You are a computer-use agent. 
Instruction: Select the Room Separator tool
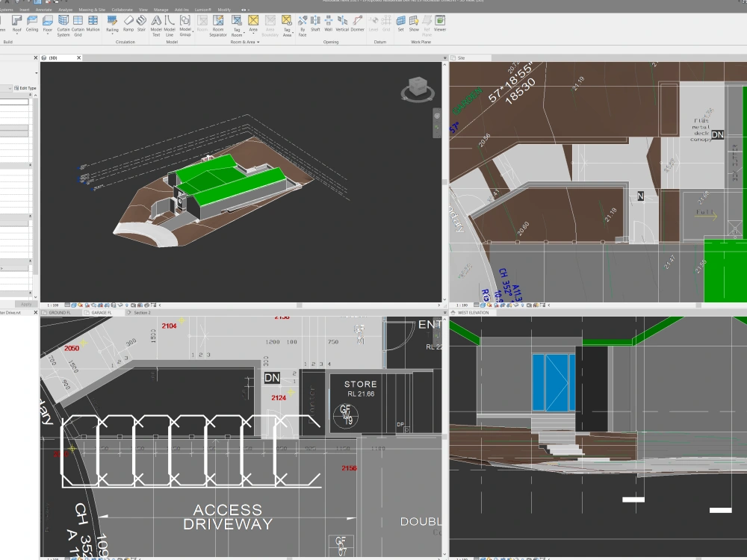point(219,26)
